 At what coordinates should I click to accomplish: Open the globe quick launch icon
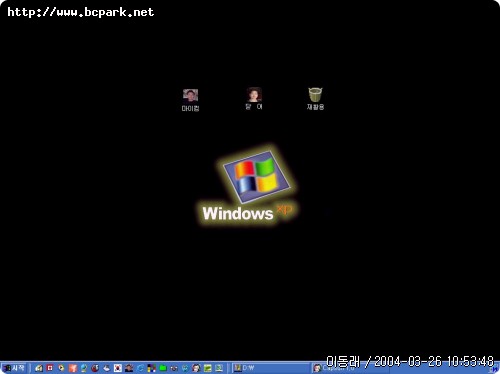coord(84,368)
